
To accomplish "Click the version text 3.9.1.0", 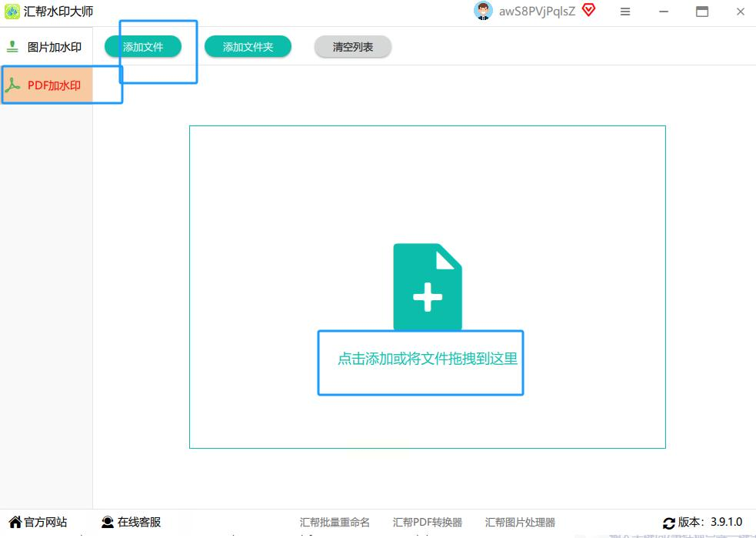I will [x=727, y=522].
